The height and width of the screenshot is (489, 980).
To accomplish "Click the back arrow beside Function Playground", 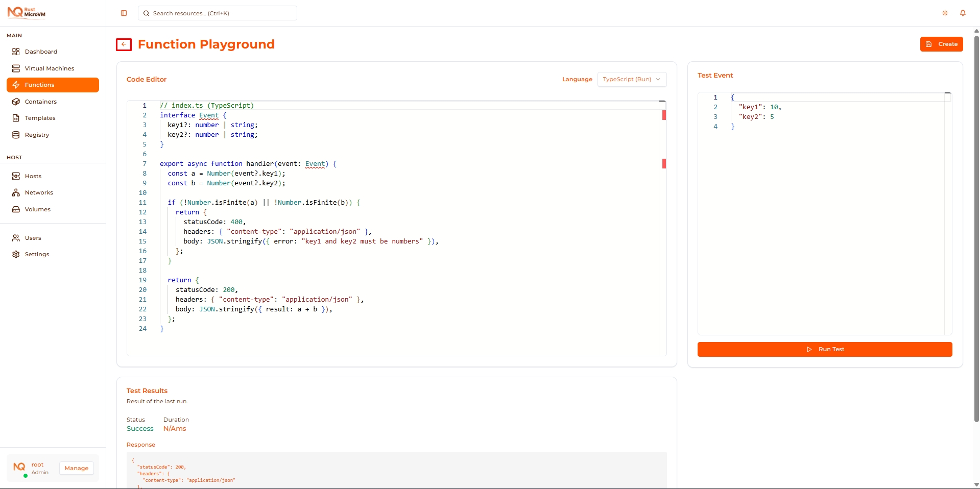I will (124, 45).
